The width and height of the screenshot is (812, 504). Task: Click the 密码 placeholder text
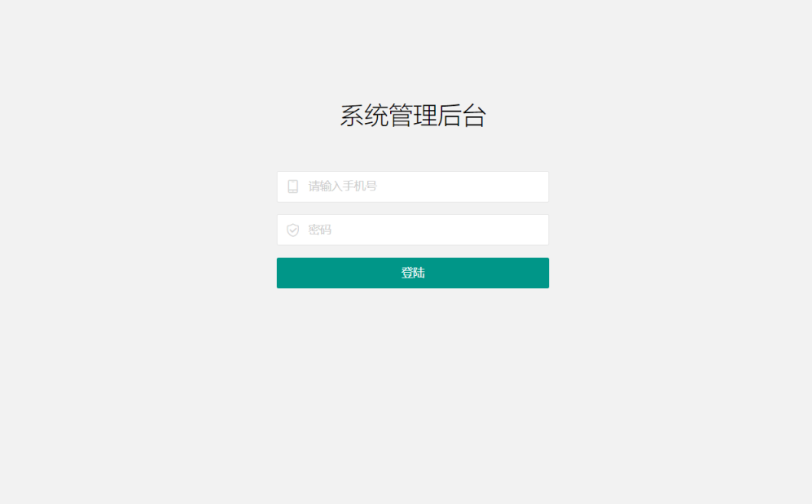pyautogui.click(x=319, y=230)
